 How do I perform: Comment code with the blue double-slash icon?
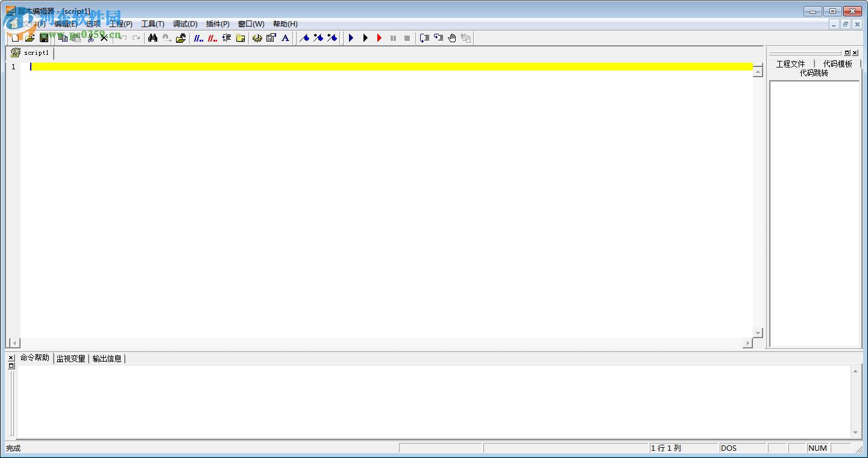[x=198, y=38]
